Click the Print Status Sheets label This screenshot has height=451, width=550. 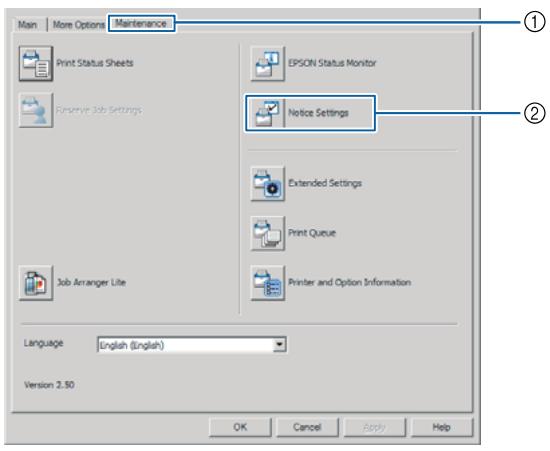[95, 63]
